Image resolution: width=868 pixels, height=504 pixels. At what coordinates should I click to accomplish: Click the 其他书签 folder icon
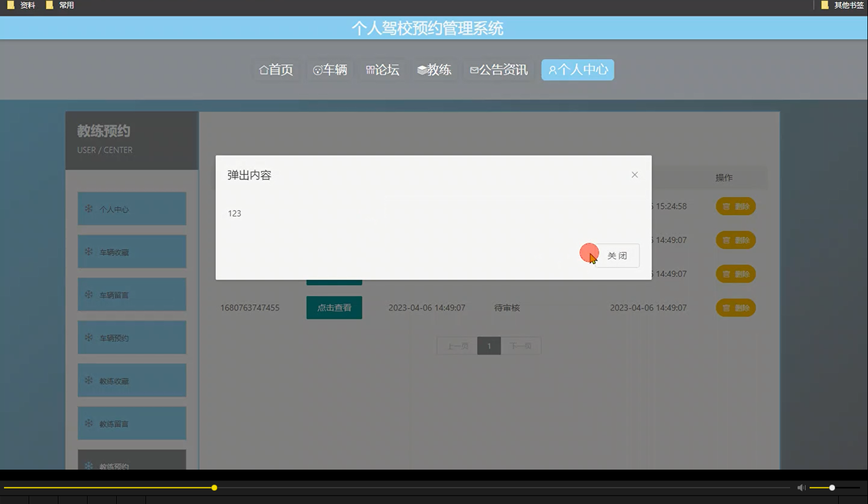[x=824, y=5]
